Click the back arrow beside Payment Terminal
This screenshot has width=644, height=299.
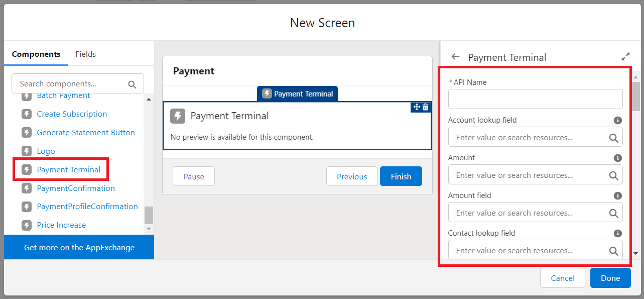455,57
